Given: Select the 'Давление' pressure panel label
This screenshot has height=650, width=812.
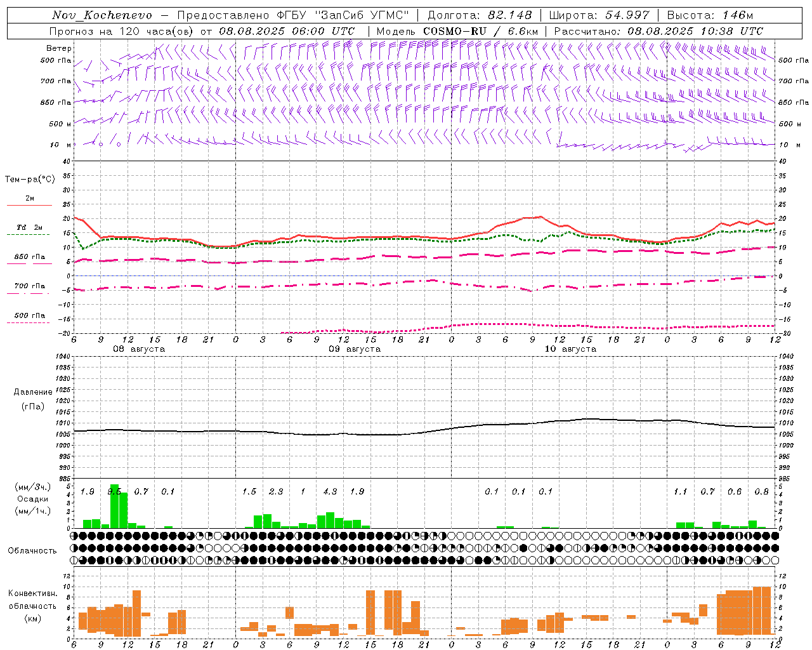Looking at the screenshot, I should click(x=33, y=392).
